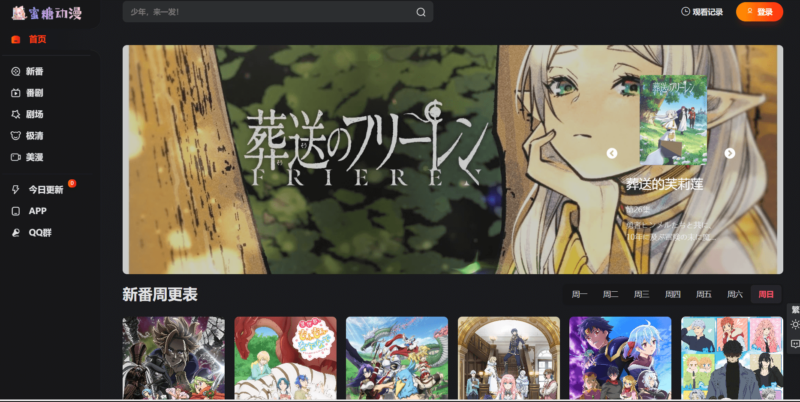
Task: Open the 美漫 video icon
Action: pyautogui.click(x=16, y=157)
